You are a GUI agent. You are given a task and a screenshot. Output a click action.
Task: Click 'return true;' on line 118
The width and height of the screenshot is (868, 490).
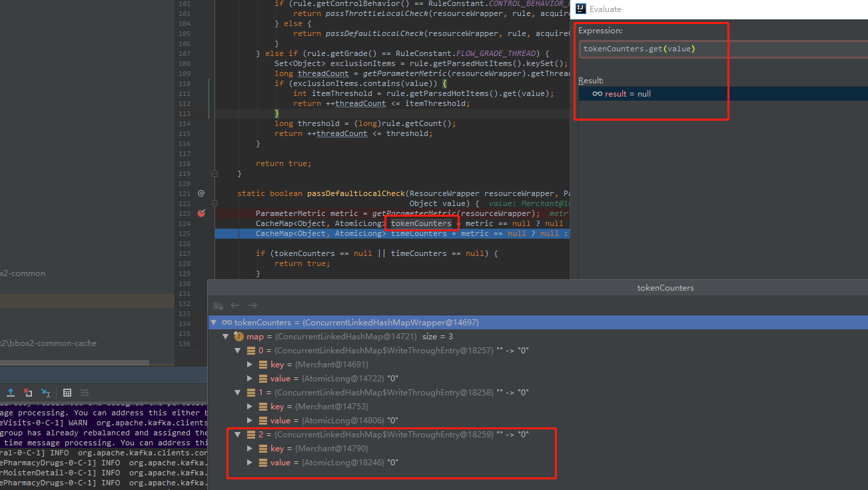coord(284,163)
